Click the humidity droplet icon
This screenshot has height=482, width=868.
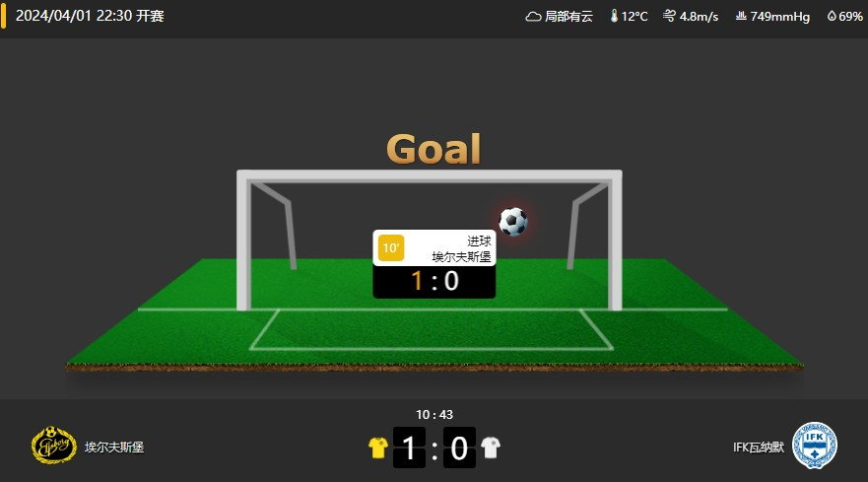832,16
